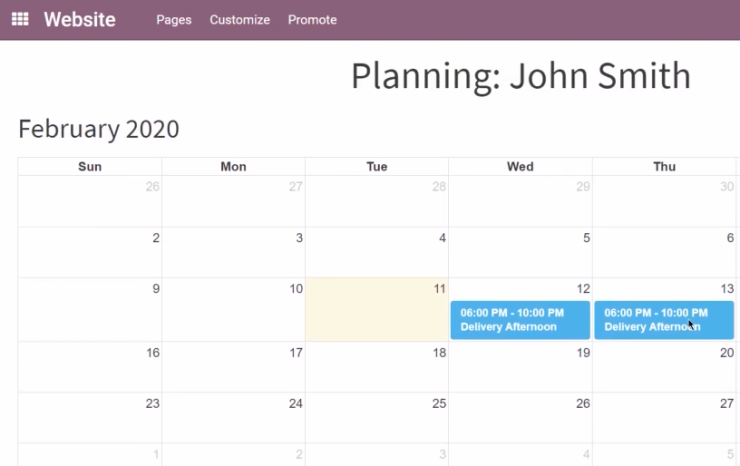Select February 10 day cell
The width and height of the screenshot is (740, 466).
233,310
